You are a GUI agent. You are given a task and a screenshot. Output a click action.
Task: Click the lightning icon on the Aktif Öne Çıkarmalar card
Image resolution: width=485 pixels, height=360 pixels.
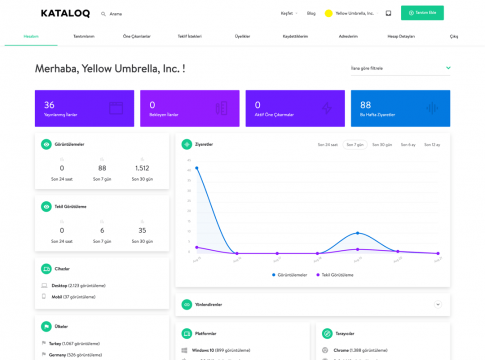[327, 108]
